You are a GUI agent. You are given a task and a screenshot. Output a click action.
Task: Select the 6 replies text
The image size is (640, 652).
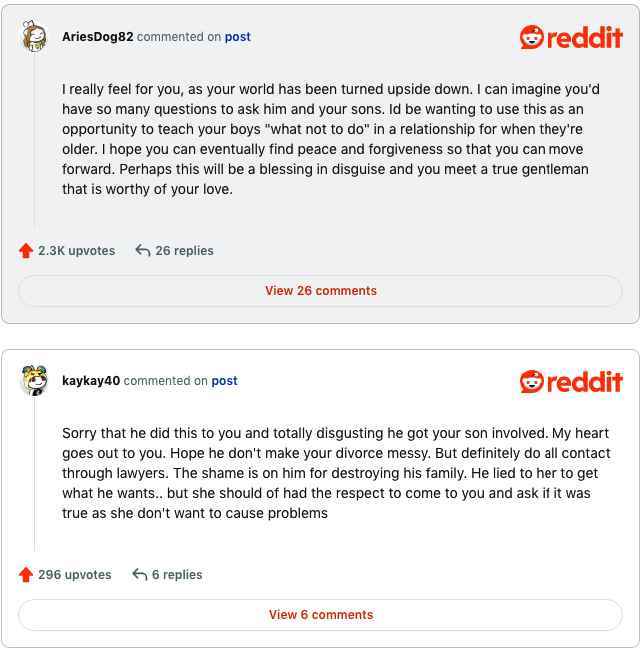click(177, 575)
